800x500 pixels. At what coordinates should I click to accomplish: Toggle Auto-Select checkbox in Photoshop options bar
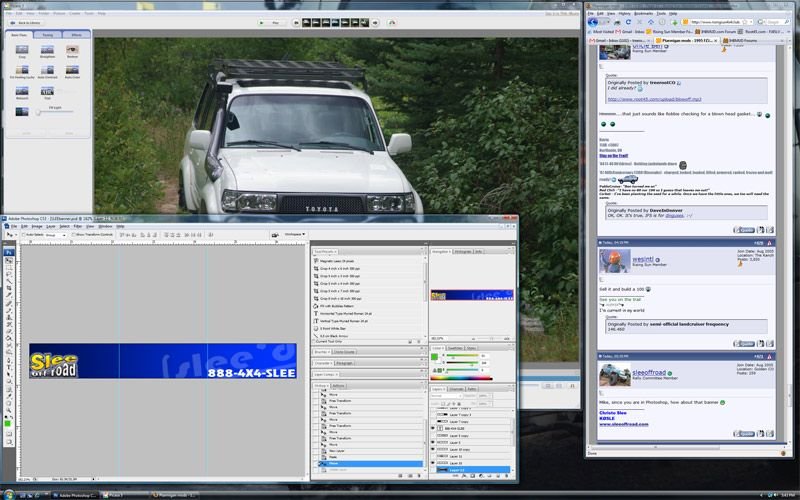click(23, 235)
